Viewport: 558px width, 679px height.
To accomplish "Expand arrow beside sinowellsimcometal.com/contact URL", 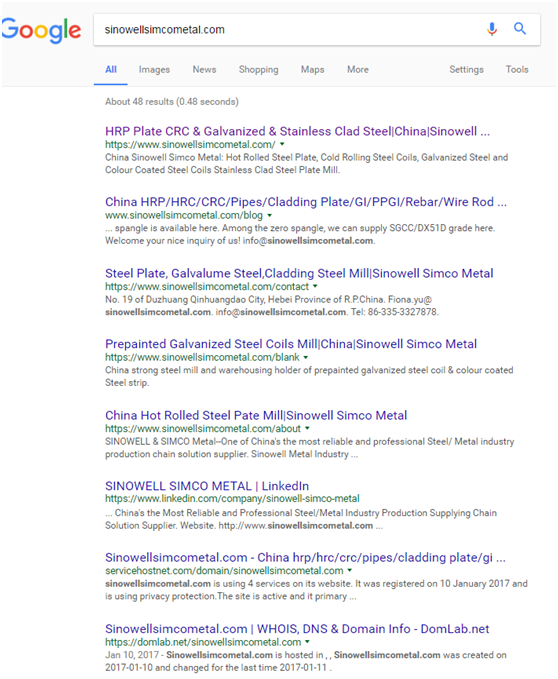I will click(315, 286).
